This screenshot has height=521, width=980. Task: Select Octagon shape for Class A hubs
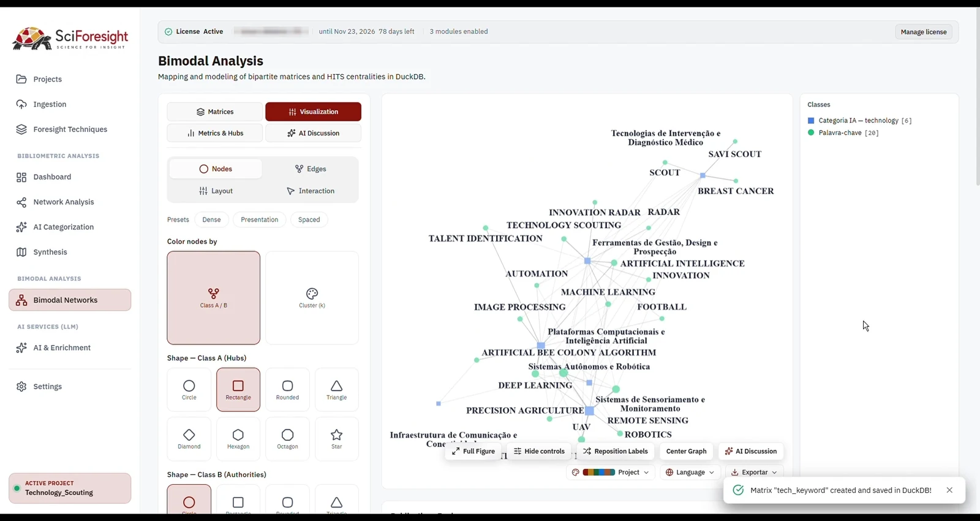point(288,439)
